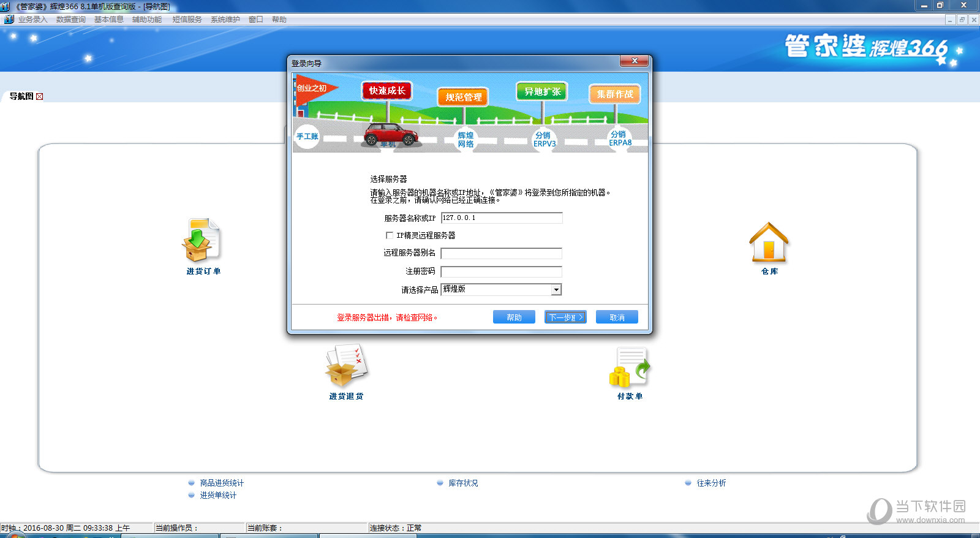This screenshot has width=980, height=538.
Task: Restore the inner MDI window button
Action: 962,20
